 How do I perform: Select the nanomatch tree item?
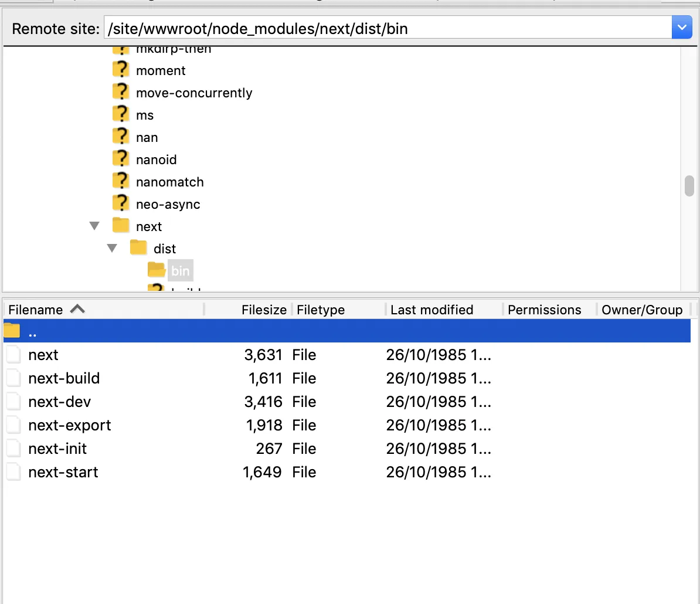(x=169, y=182)
